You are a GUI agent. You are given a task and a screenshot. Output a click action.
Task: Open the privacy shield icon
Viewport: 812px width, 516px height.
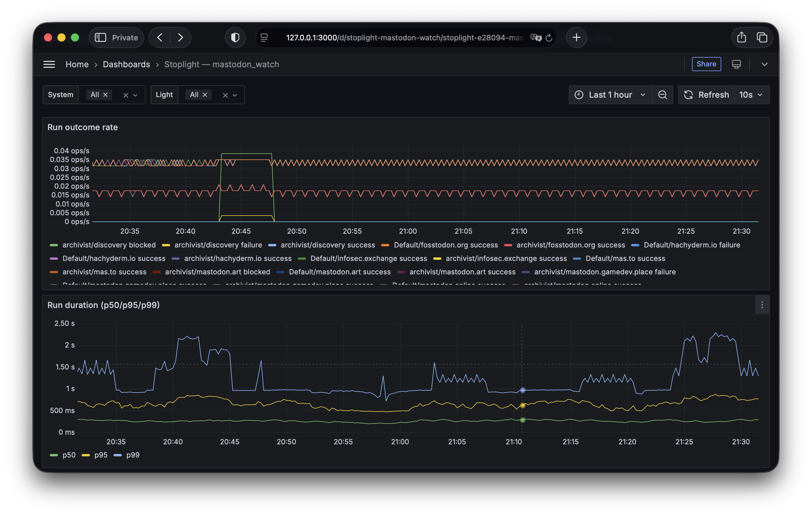pyautogui.click(x=235, y=37)
